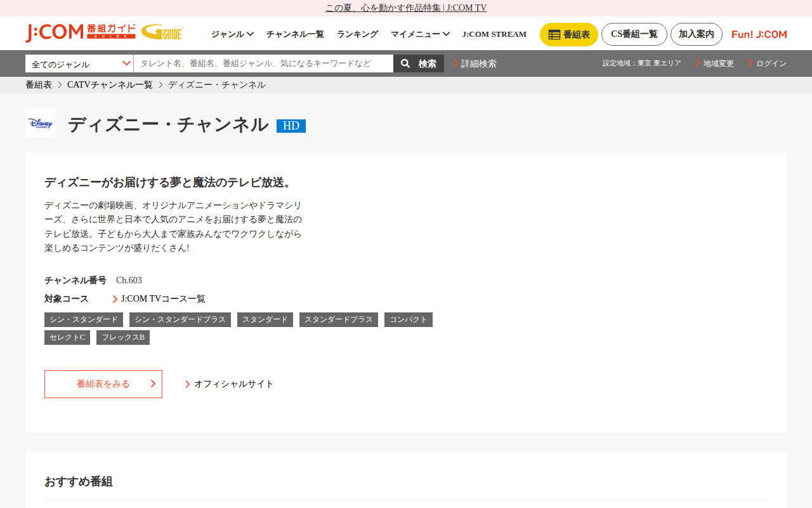Image resolution: width=812 pixels, height=508 pixels.
Task: Click the 地域変更 link
Action: click(714, 63)
